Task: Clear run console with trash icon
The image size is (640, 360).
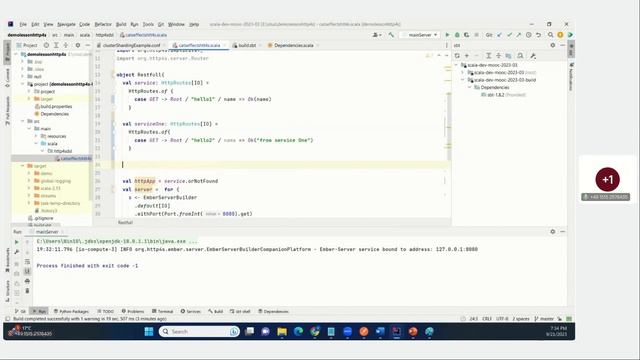Action: click(x=27, y=291)
